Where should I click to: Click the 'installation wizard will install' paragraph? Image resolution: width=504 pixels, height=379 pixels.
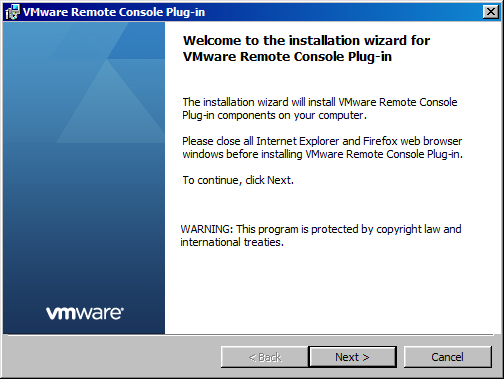320,109
